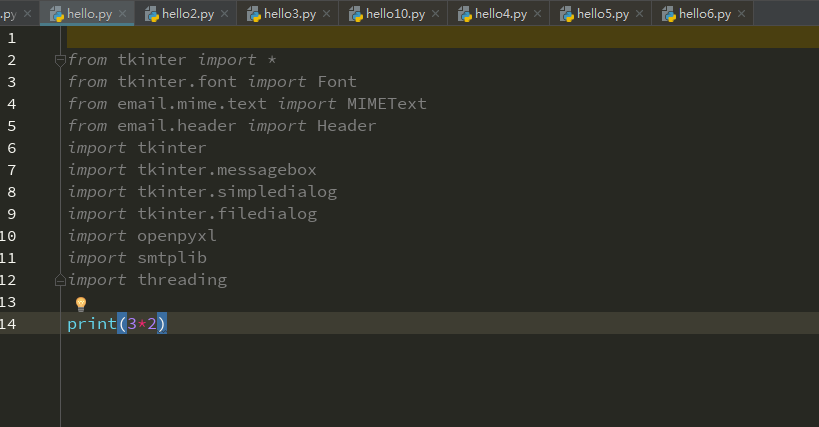Close the hello5.py tab
The height and width of the screenshot is (427, 819).
pyautogui.click(x=639, y=14)
